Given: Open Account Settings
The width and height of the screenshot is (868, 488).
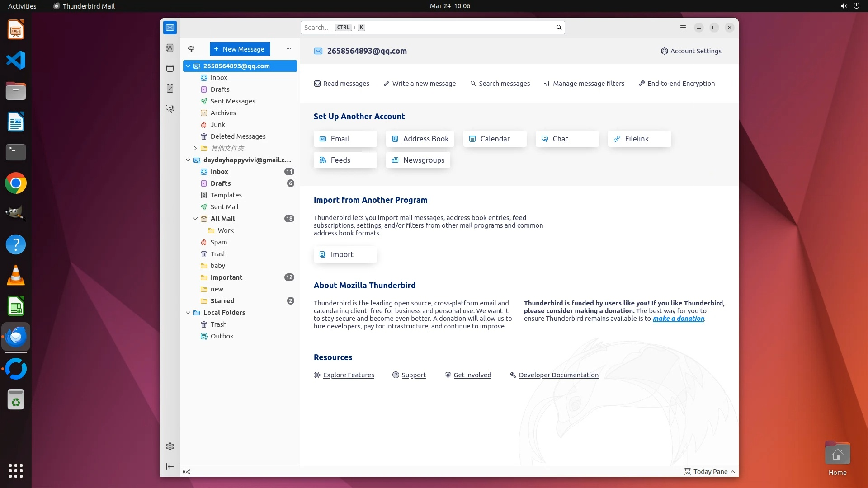Looking at the screenshot, I should [691, 51].
